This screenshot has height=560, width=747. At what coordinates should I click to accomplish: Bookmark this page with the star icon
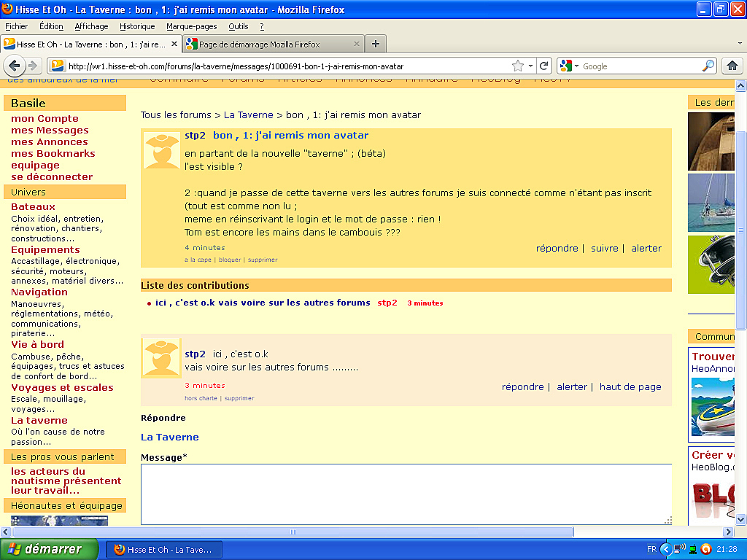coord(517,66)
